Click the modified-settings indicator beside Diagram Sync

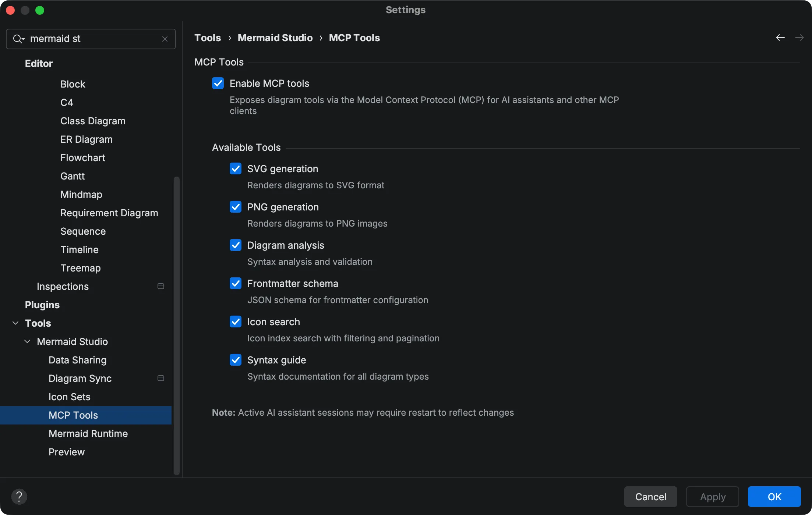pyautogui.click(x=161, y=378)
